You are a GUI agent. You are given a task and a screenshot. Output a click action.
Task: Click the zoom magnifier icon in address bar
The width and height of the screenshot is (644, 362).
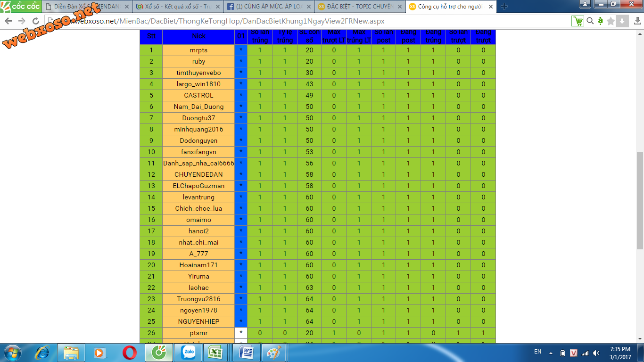(590, 21)
